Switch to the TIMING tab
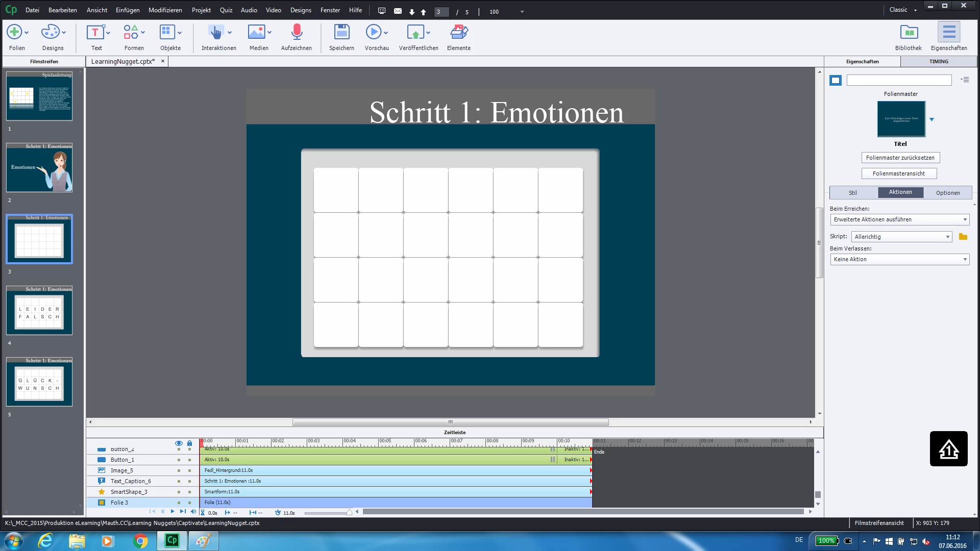 938,61
